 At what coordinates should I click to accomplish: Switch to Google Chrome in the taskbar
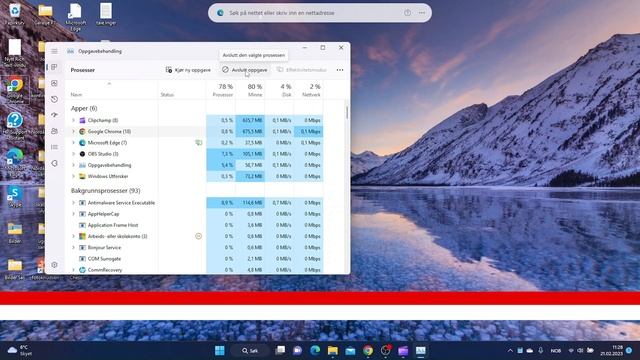(x=368, y=351)
